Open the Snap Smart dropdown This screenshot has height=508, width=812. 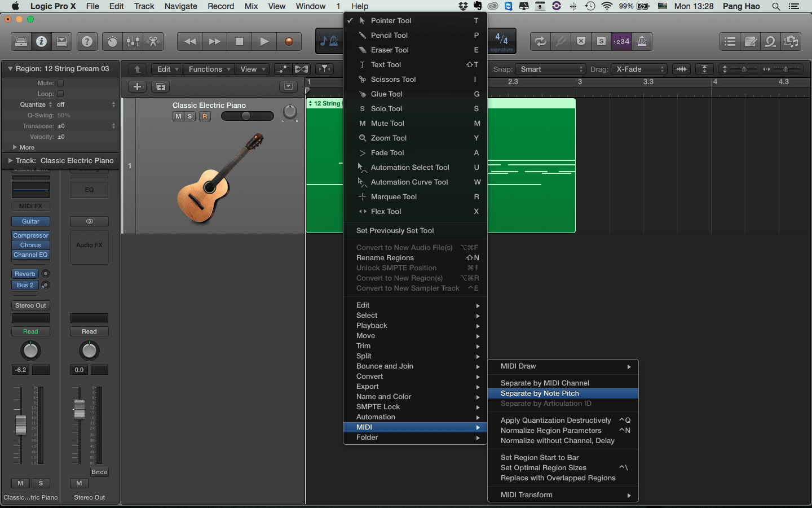click(551, 69)
